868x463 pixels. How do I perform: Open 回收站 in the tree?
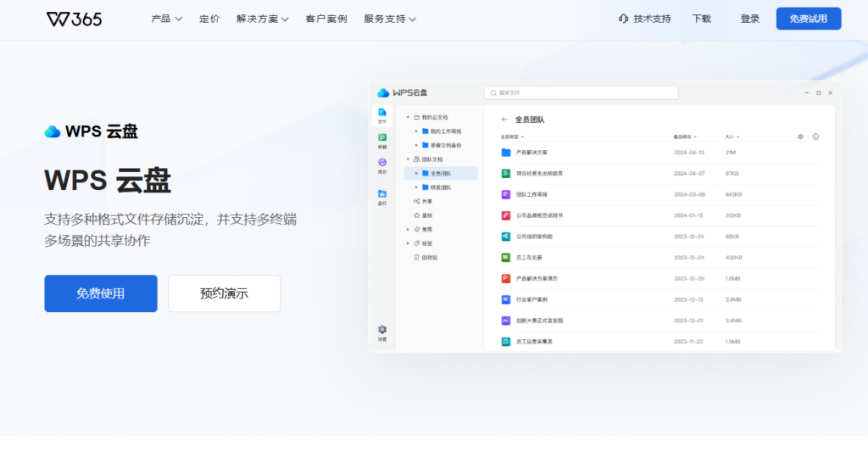(x=426, y=258)
